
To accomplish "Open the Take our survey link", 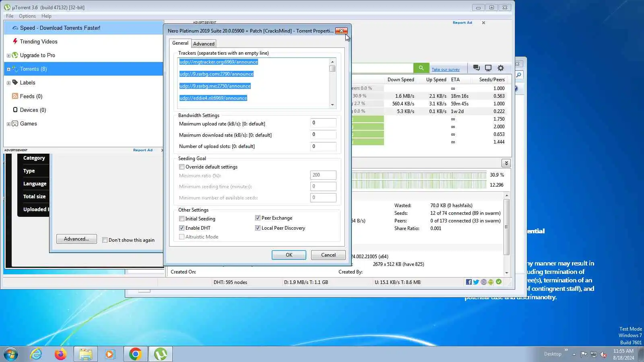I will 446,70.
